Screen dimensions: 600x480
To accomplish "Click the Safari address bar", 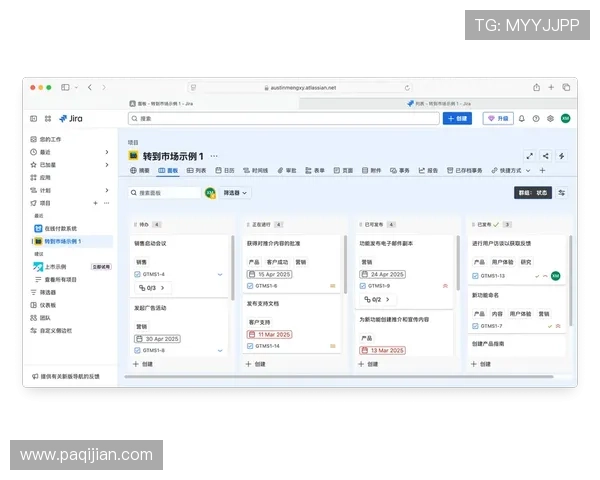I will point(300,88).
